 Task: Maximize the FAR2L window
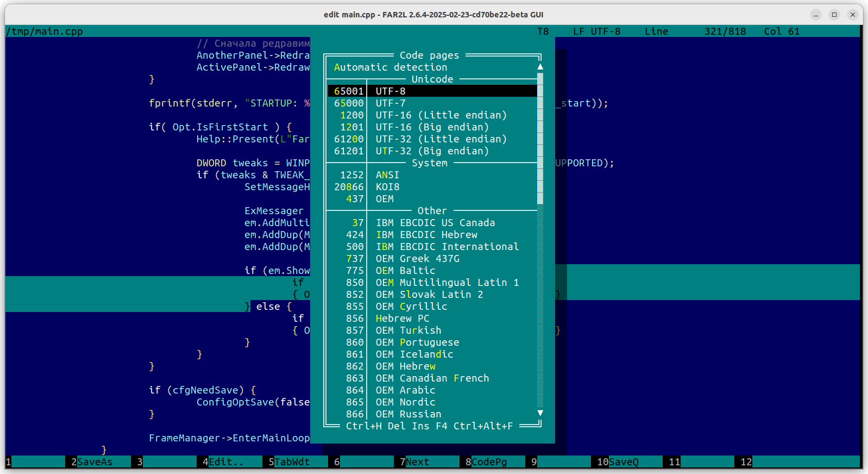[834, 15]
